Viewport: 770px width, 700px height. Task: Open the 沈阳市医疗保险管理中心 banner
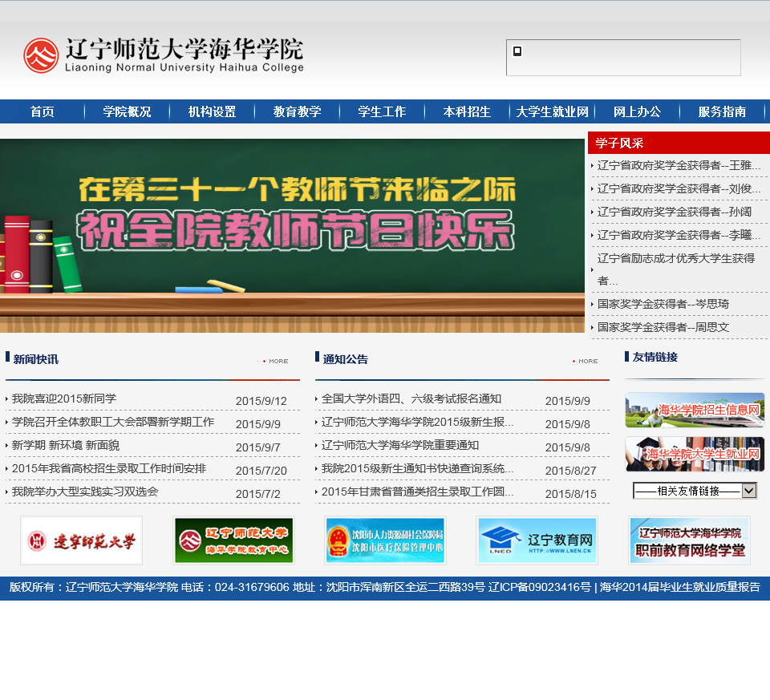pos(385,540)
